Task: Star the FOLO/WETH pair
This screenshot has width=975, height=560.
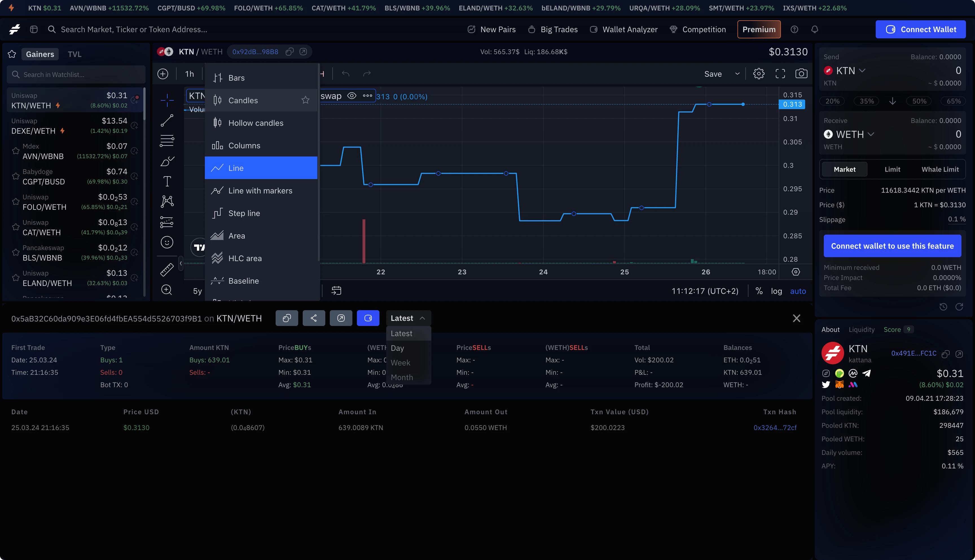Action: click(16, 202)
